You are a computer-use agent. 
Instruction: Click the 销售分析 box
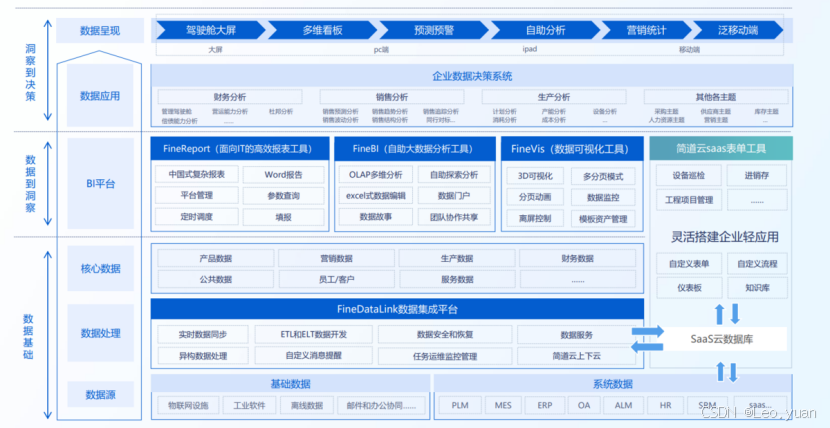392,97
